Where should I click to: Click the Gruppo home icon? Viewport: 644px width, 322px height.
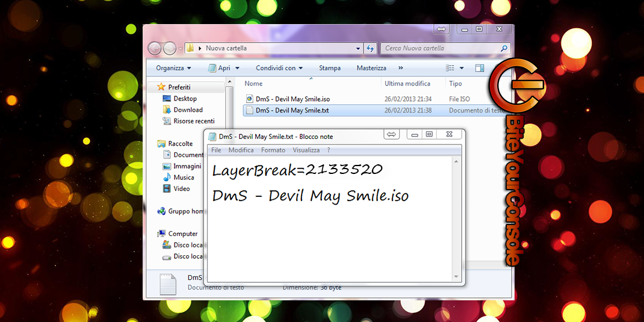click(x=161, y=211)
